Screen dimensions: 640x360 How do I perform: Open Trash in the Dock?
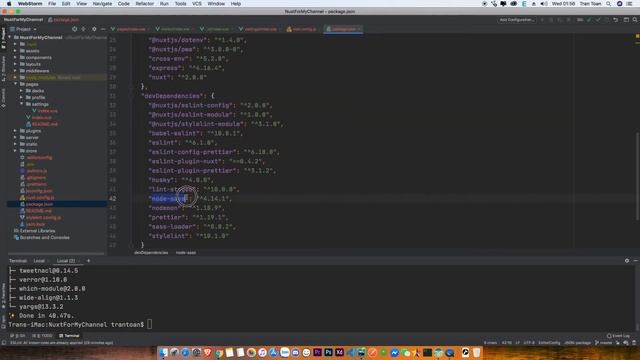tap(476, 352)
